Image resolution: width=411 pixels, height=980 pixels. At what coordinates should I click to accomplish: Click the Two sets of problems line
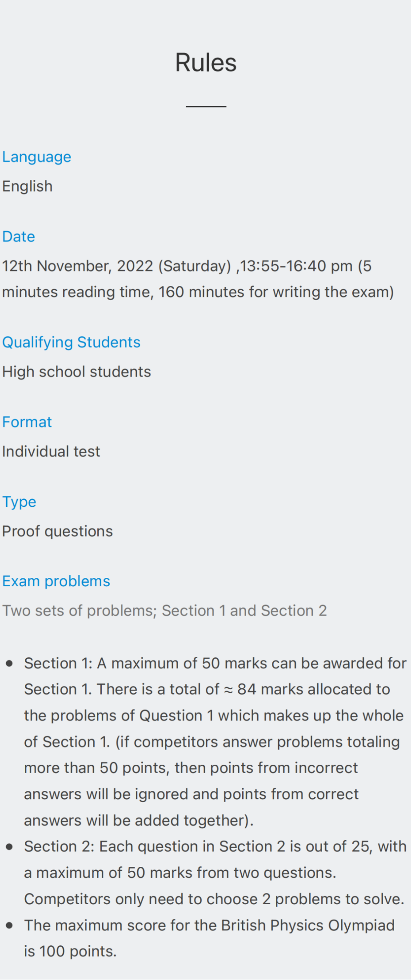coord(165,611)
